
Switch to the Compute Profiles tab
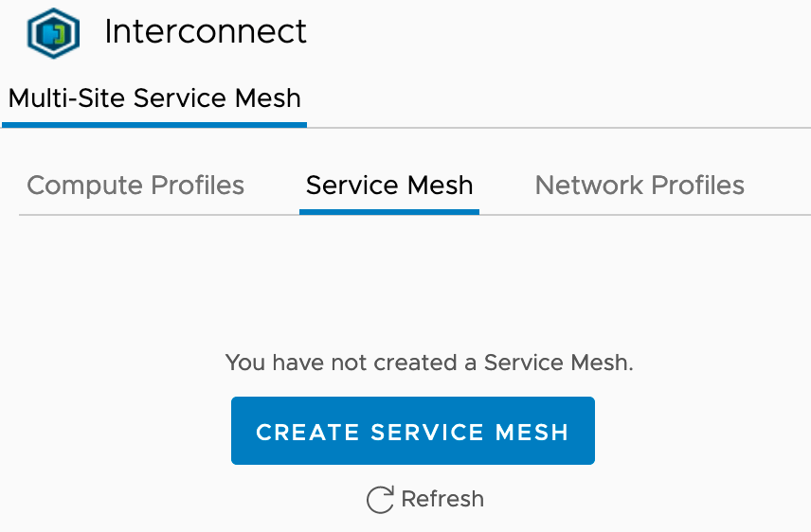(135, 186)
